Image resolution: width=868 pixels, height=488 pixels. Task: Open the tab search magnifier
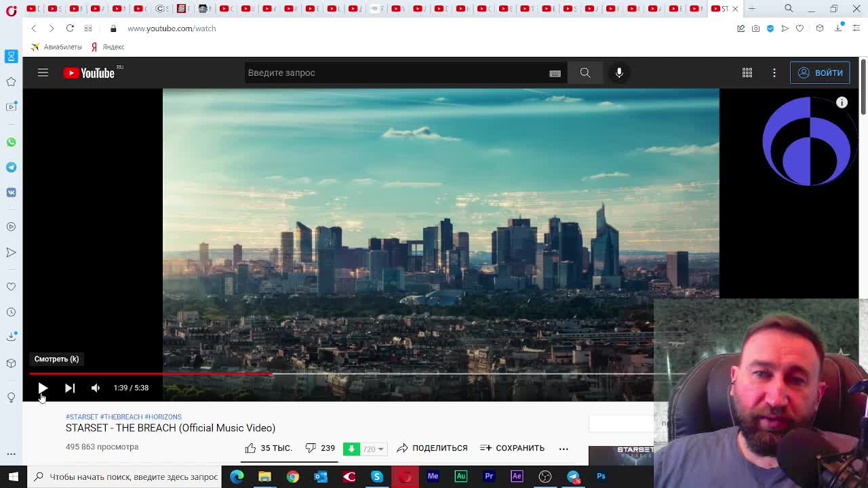pos(789,8)
